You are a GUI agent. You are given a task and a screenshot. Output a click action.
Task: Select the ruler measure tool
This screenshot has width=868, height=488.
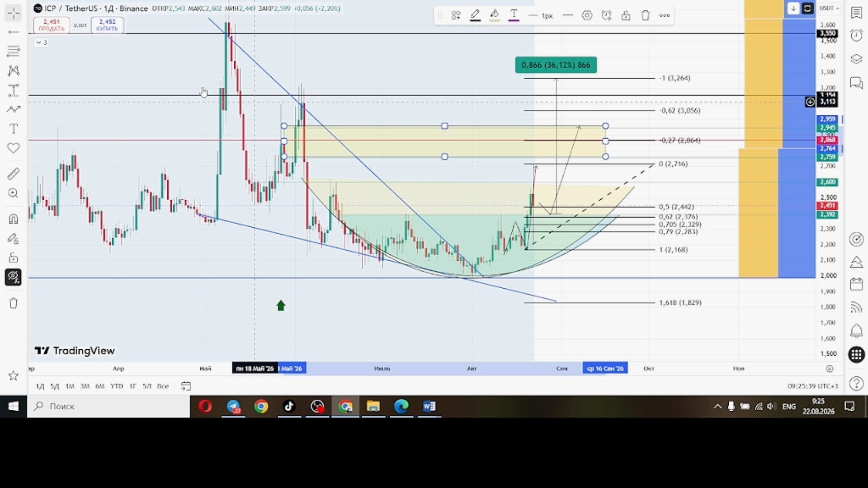(x=14, y=174)
